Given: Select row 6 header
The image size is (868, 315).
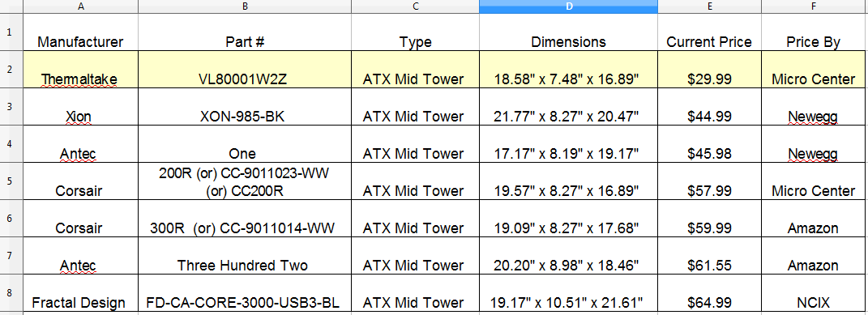Looking at the screenshot, I should click(11, 219).
